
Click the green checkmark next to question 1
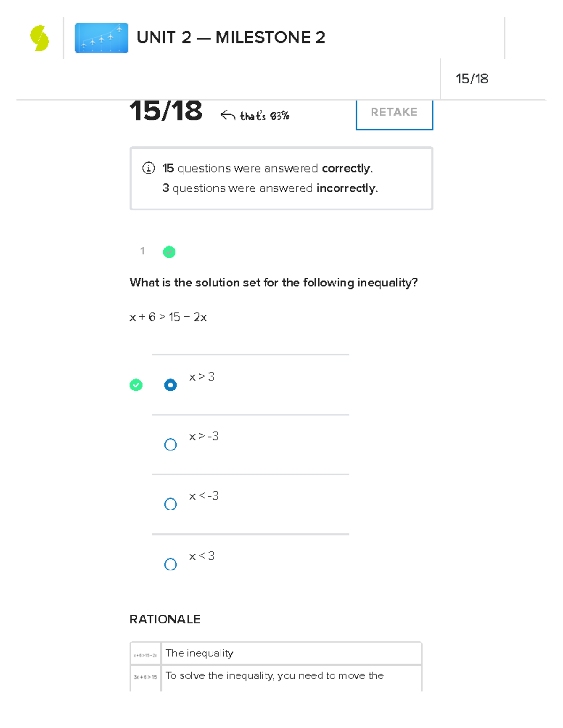[x=169, y=252]
